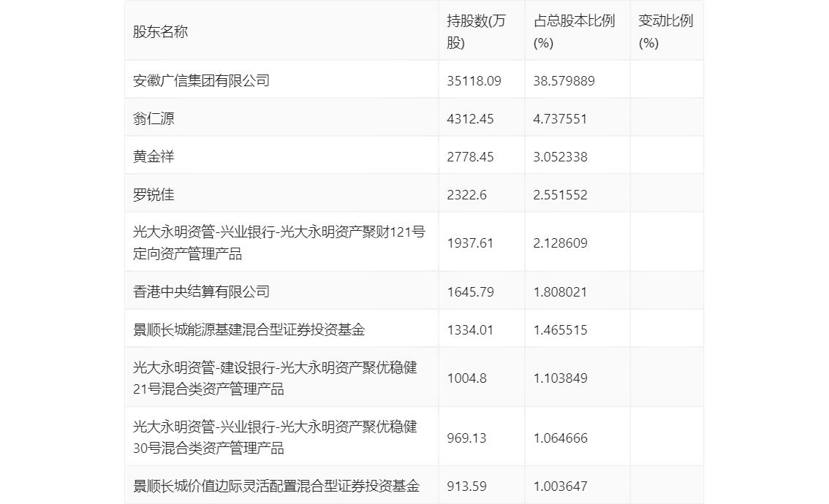Click the percentage 1.103849
Image resolution: width=829 pixels, height=504 pixels.
pos(560,378)
